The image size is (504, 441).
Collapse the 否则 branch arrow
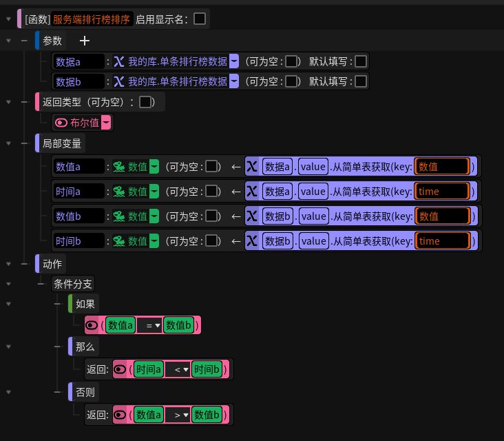tap(9, 392)
